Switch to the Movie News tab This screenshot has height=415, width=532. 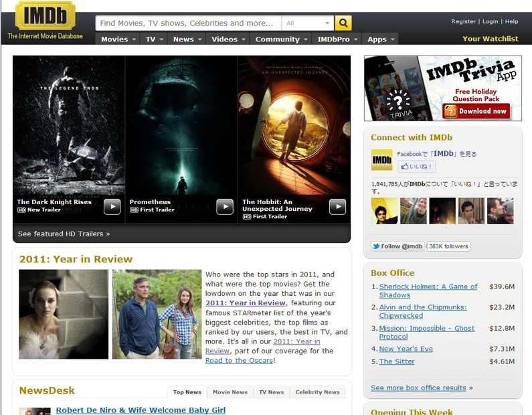230,392
